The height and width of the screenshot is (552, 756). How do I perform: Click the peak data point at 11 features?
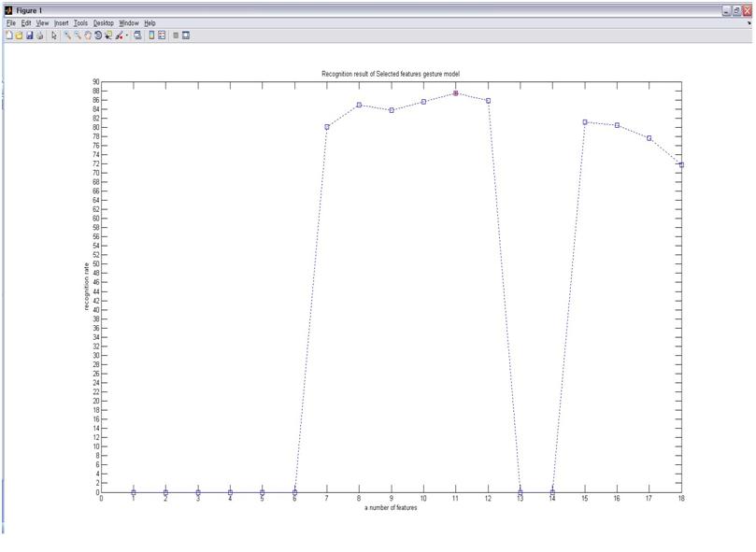(456, 93)
